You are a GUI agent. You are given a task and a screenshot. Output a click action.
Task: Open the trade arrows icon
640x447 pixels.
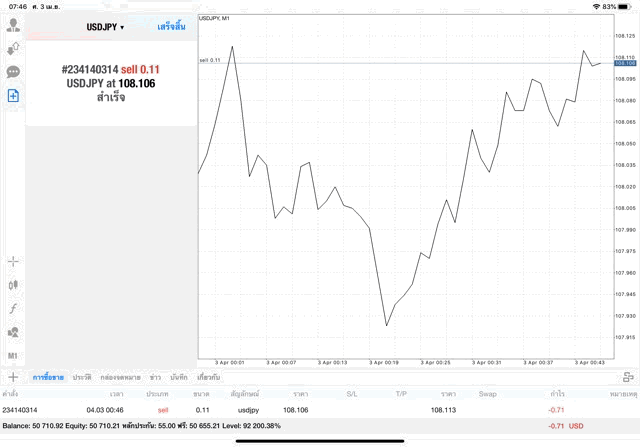click(x=13, y=48)
